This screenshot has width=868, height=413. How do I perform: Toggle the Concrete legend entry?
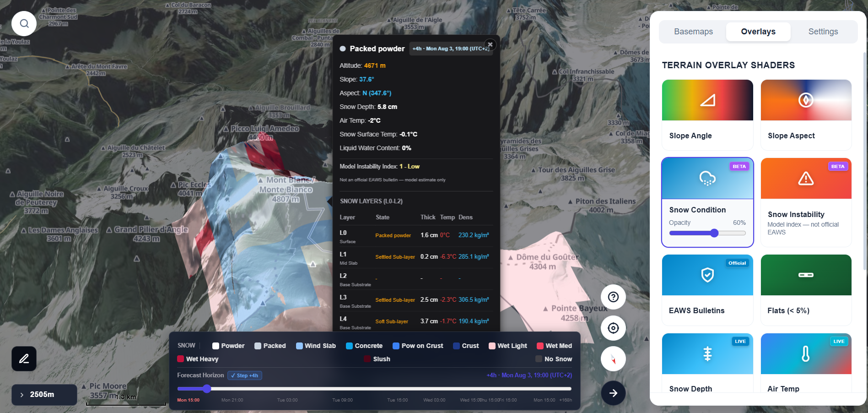(364, 346)
